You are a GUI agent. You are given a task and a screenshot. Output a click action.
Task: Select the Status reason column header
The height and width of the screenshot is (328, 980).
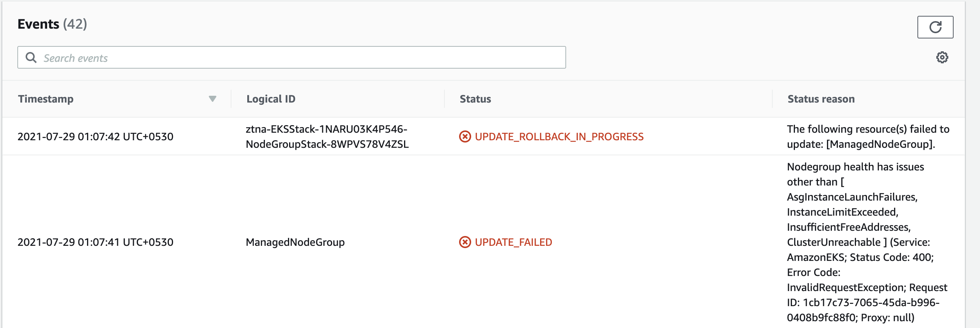pos(820,99)
